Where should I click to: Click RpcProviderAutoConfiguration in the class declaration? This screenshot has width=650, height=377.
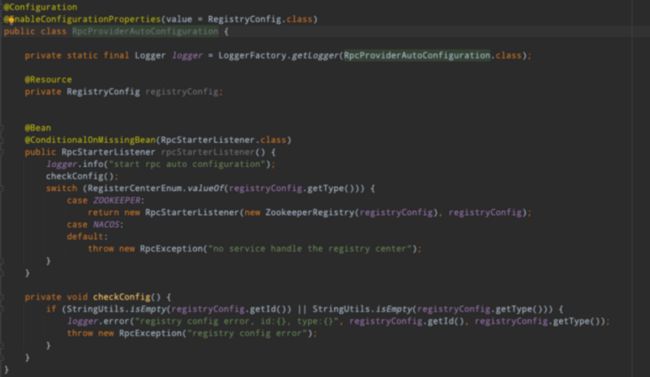(145, 32)
